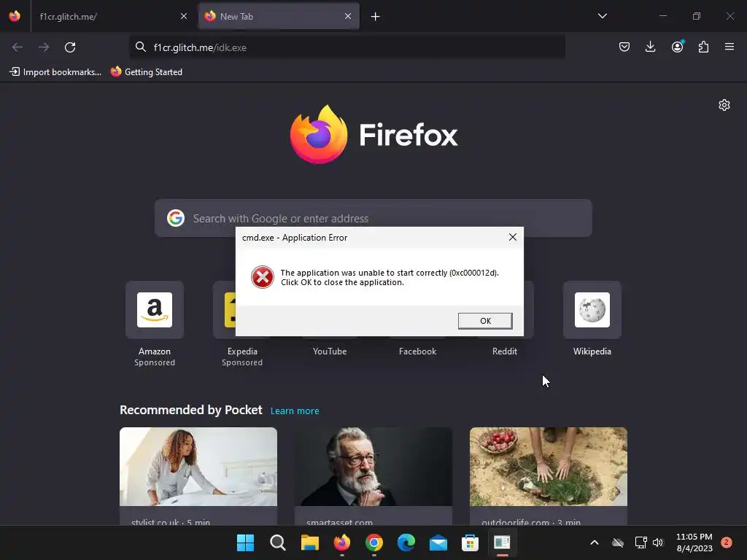747x560 pixels.
Task: Click Learn more next to Pocket
Action: click(295, 411)
